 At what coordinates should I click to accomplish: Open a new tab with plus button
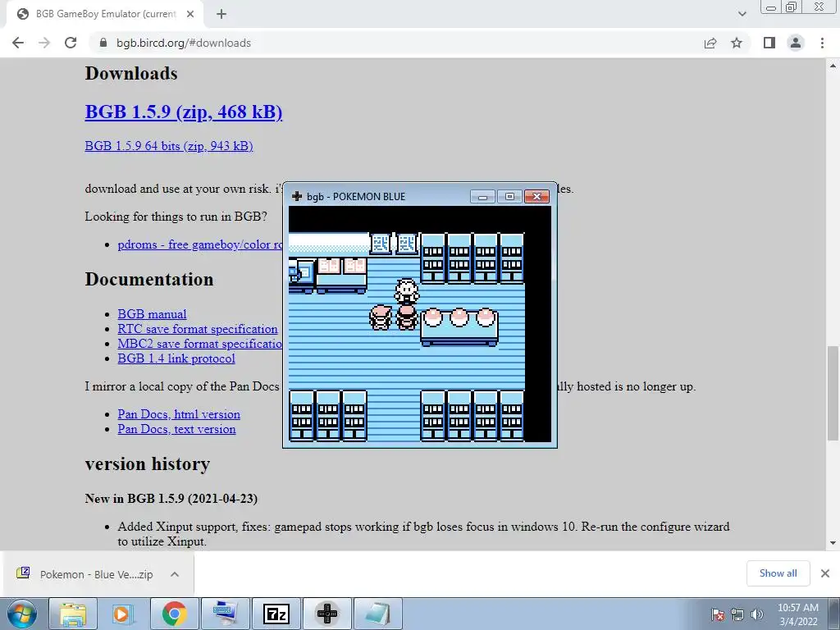[221, 14]
